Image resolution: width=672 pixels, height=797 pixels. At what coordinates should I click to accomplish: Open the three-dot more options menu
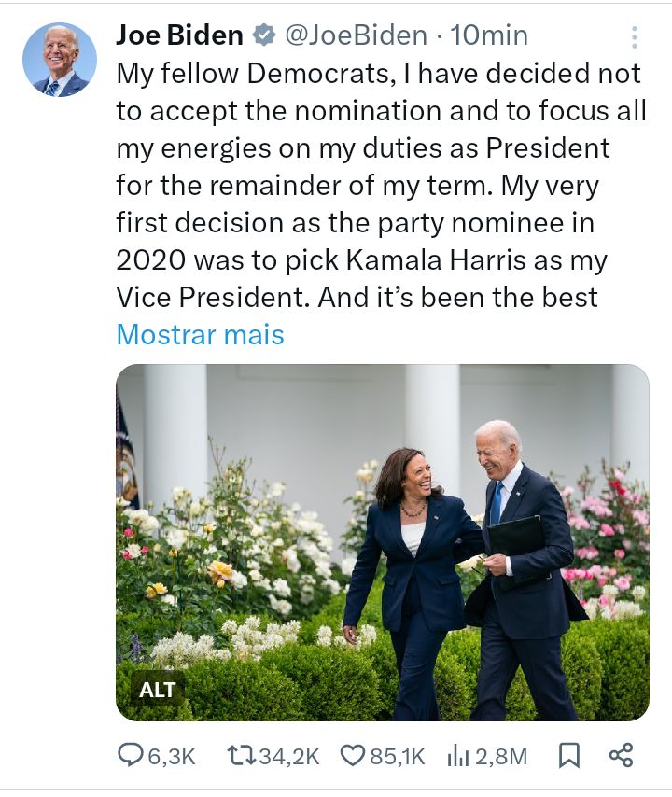click(635, 37)
